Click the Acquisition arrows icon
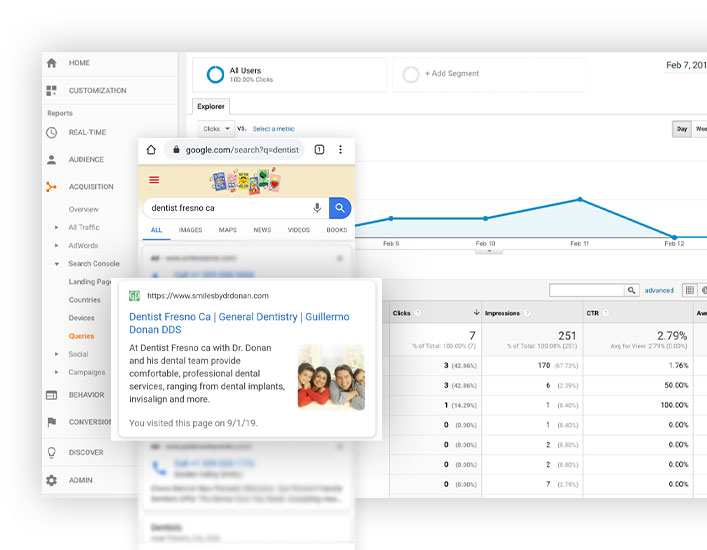Image resolution: width=707 pixels, height=550 pixels. [51, 187]
